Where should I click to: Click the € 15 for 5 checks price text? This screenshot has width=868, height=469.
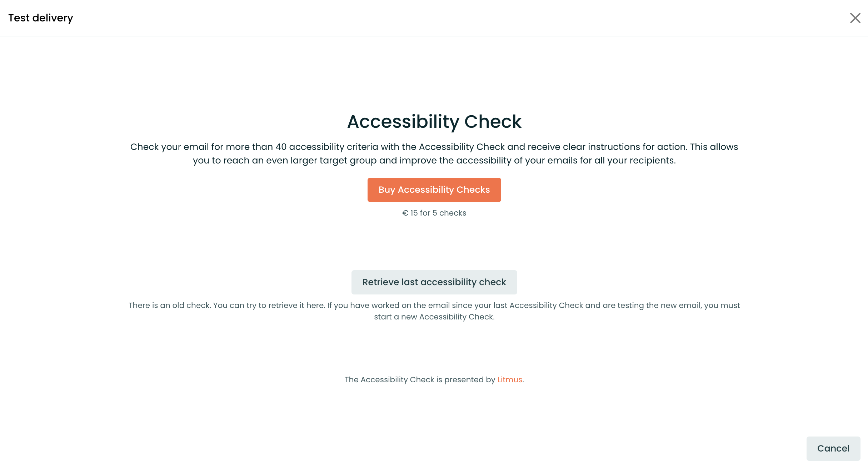(x=434, y=213)
